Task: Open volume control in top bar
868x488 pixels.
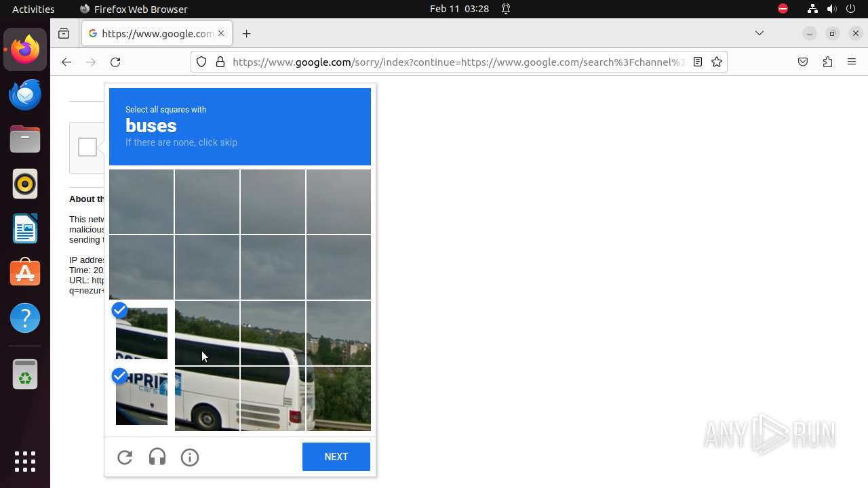Action: [x=832, y=9]
